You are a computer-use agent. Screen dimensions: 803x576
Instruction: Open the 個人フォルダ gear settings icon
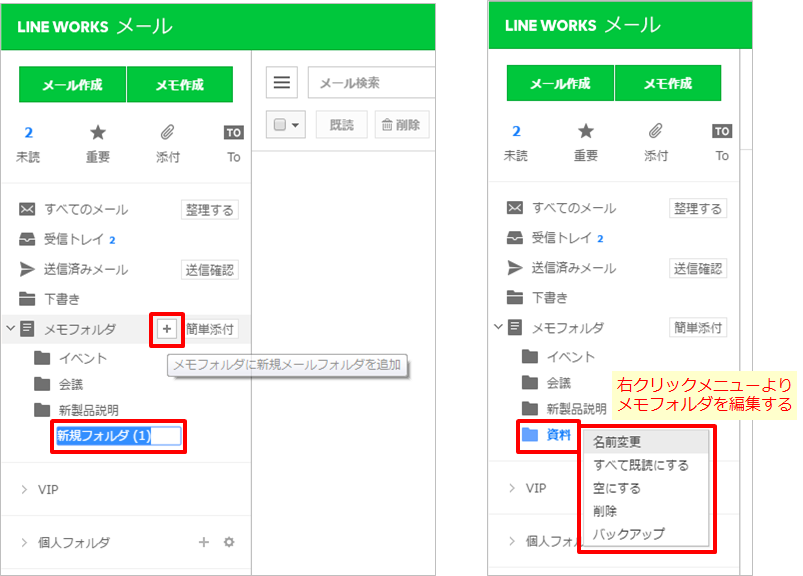(229, 542)
